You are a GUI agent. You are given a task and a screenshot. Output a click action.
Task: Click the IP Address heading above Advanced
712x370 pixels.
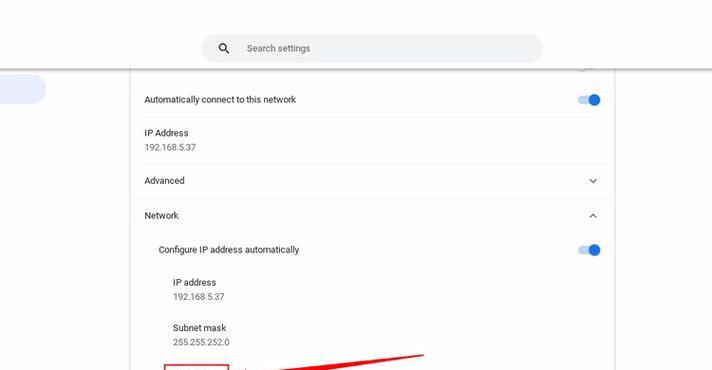point(166,133)
